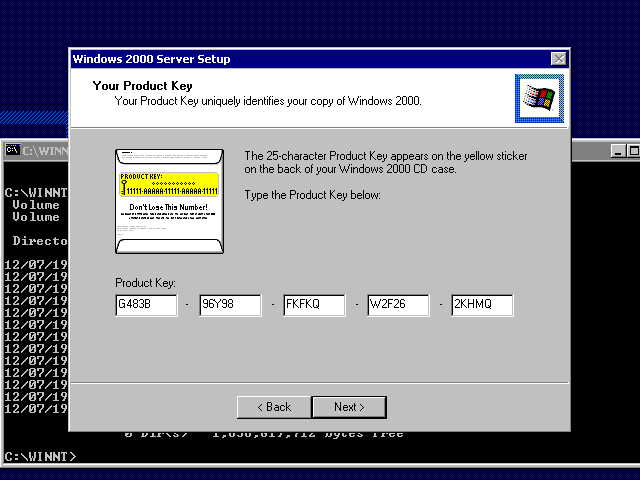Select the first key field containing G483B
Image resolution: width=640 pixels, height=480 pixels.
(x=146, y=305)
